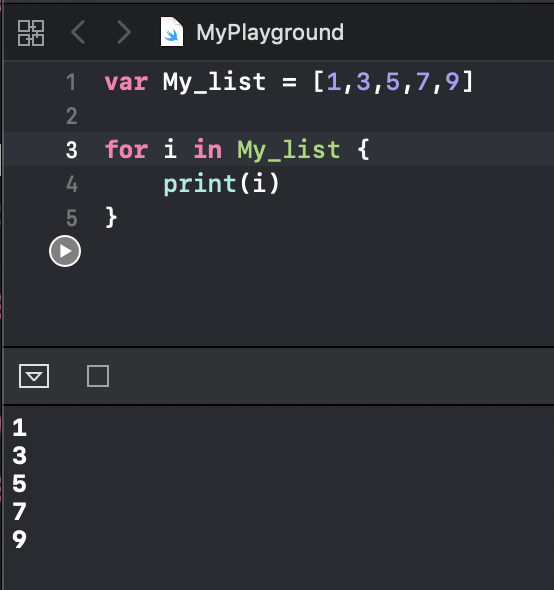Viewport: 554px width, 590px height.
Task: Click line number 5 in the gutter
Action: pos(72,218)
